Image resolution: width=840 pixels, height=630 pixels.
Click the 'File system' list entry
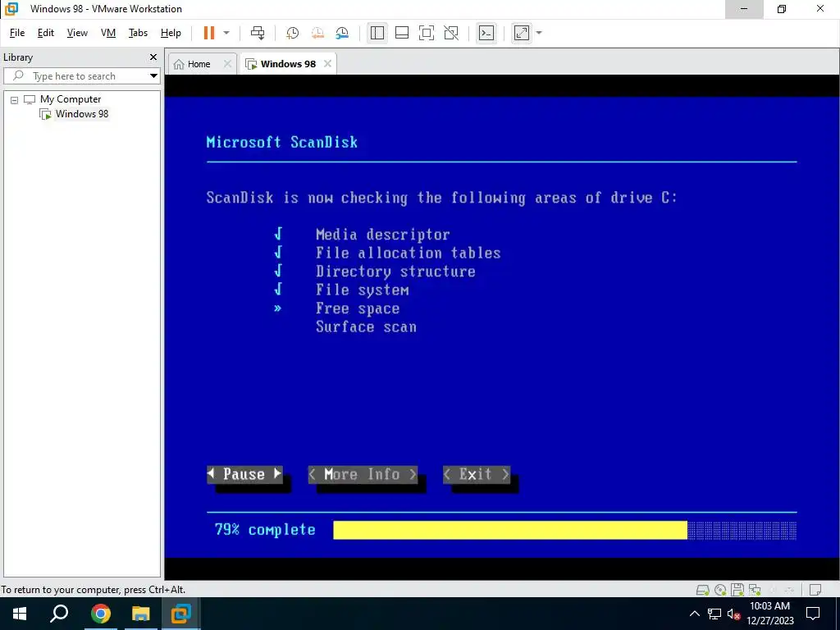click(x=362, y=290)
